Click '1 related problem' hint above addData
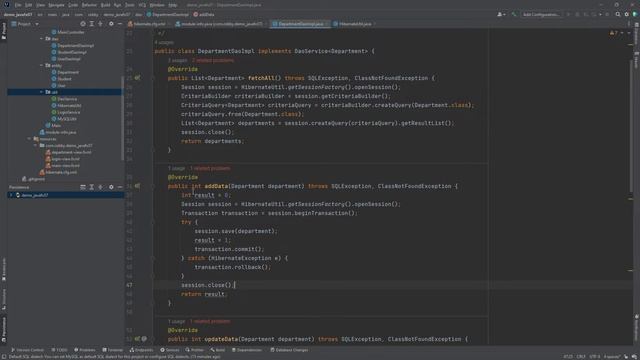The height and width of the screenshot is (360, 640). point(211,168)
